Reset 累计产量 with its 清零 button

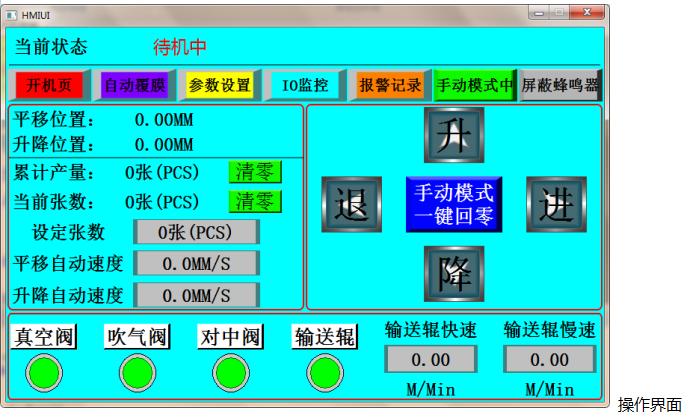pyautogui.click(x=255, y=172)
